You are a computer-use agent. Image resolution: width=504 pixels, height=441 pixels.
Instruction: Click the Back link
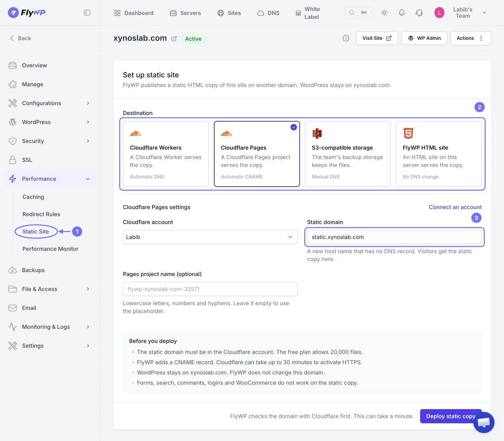point(20,38)
